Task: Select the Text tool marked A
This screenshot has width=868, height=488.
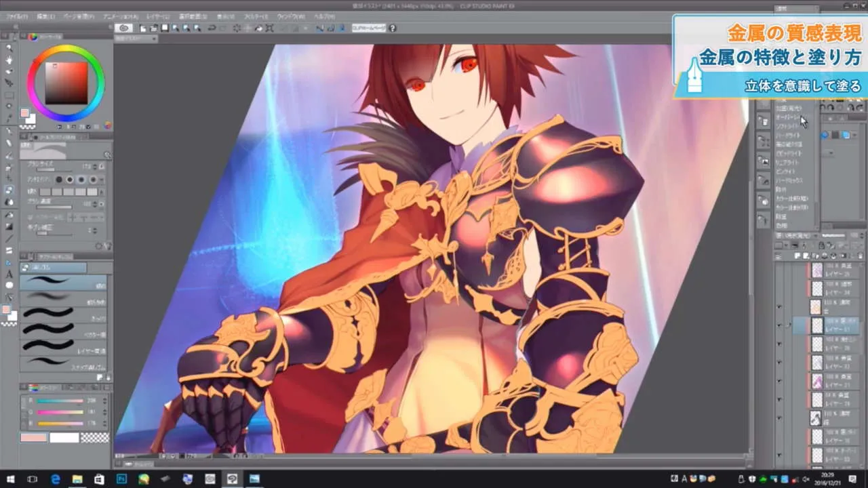Action: point(9,274)
